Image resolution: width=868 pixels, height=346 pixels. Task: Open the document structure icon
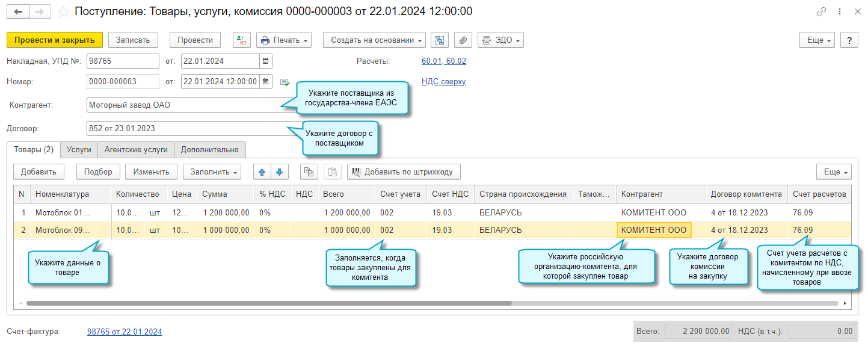[x=440, y=40]
